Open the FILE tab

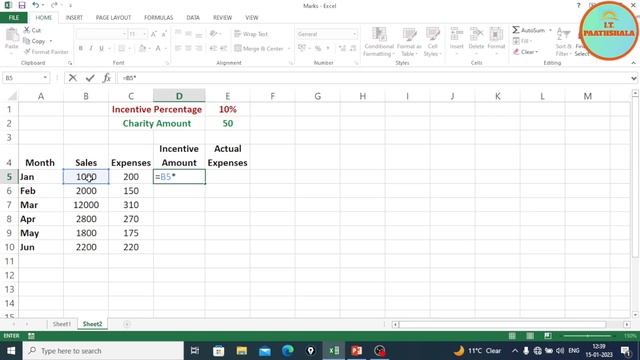click(x=13, y=18)
